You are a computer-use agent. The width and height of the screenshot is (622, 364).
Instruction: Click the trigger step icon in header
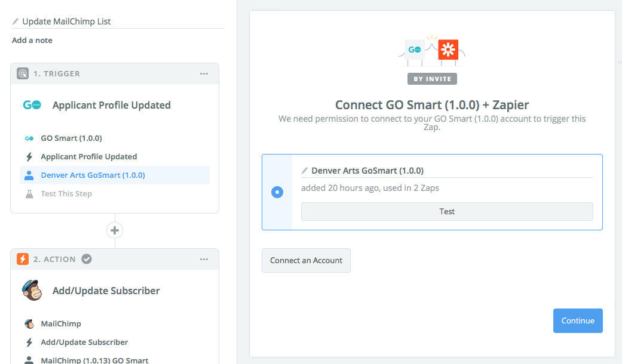(23, 73)
